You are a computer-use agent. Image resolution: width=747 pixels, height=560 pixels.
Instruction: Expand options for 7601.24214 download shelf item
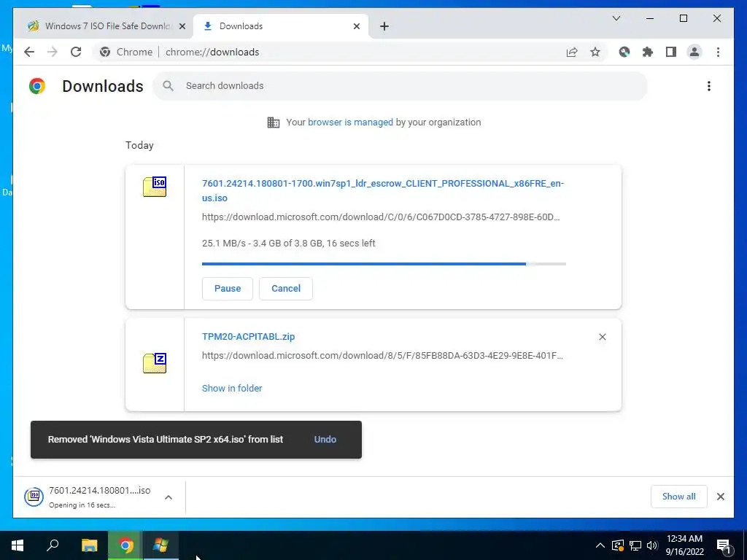[169, 497]
